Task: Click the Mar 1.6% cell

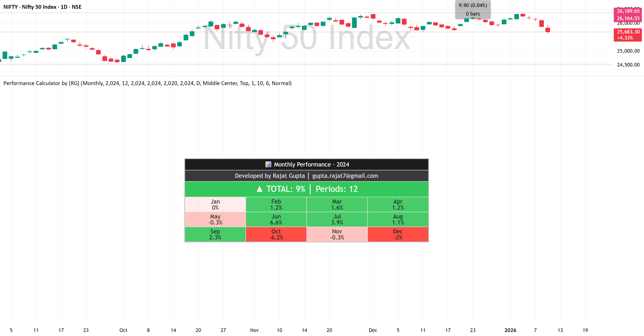Action: (x=337, y=204)
